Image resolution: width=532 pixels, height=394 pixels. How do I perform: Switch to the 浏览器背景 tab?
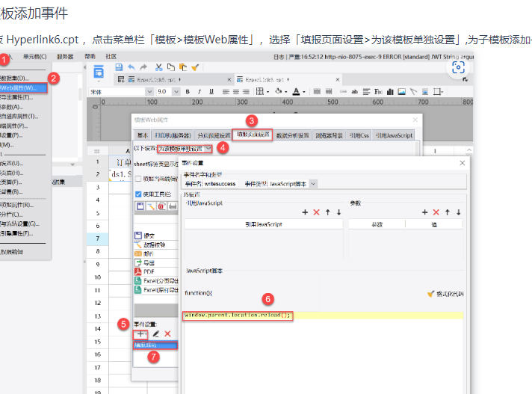pyautogui.click(x=329, y=135)
